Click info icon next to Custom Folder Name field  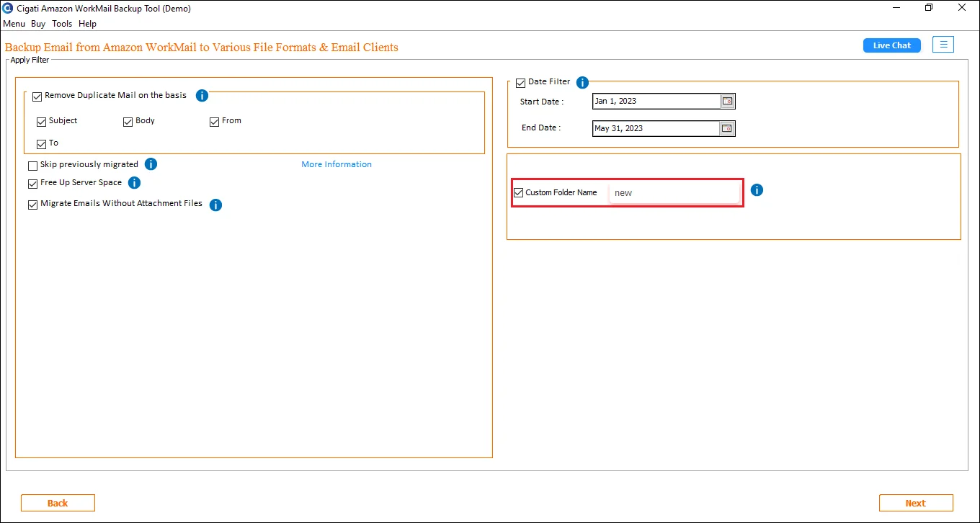(x=757, y=190)
